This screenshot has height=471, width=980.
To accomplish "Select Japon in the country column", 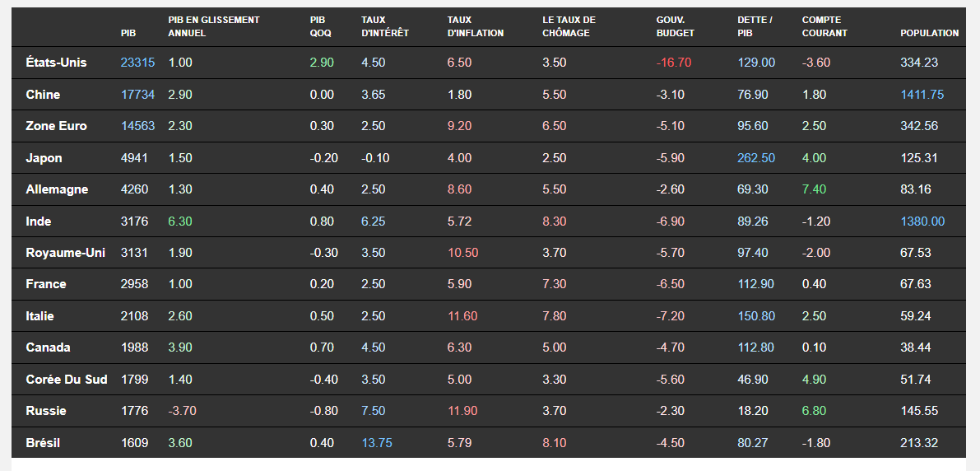I will [x=44, y=158].
